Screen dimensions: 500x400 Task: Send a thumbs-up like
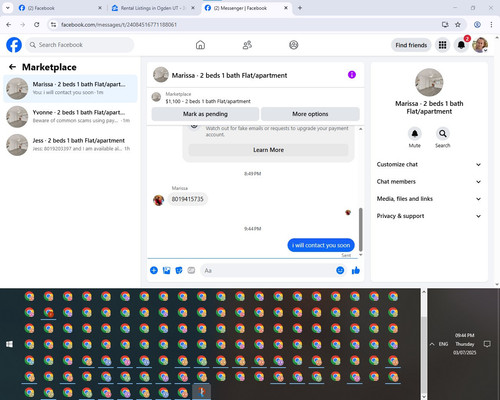(356, 270)
